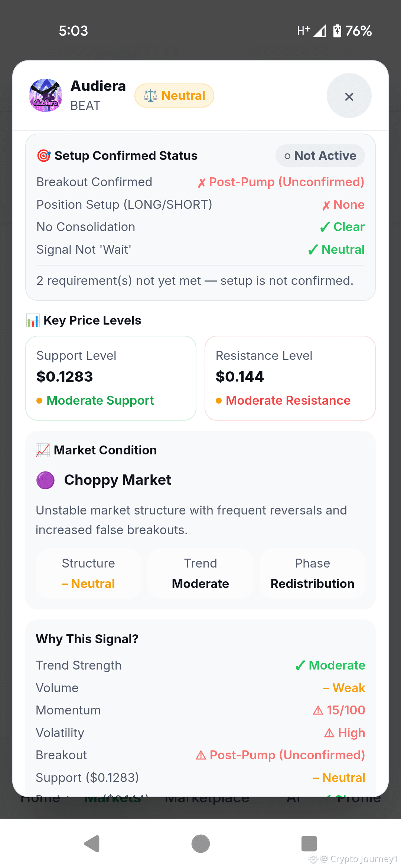The image size is (401, 868).
Task: Select the Trend Moderate tile
Action: (200, 573)
